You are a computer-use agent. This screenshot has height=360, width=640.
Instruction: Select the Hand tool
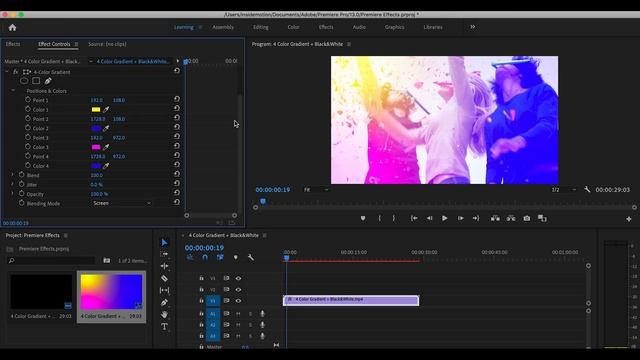coord(164,314)
